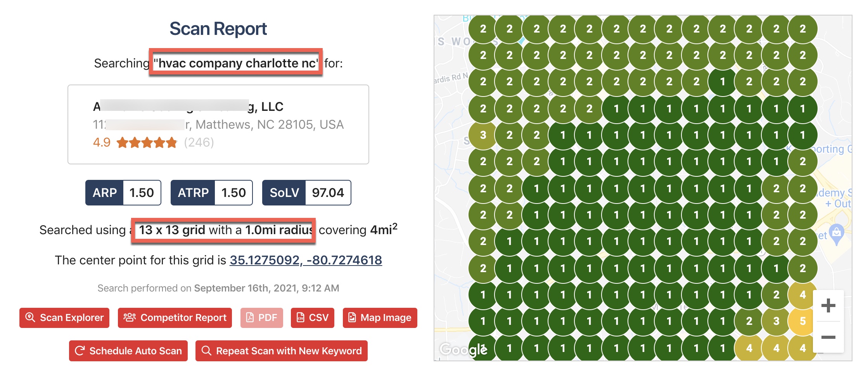The image size is (868, 383).
Task: Click the ARP score badge
Action: [x=123, y=193]
